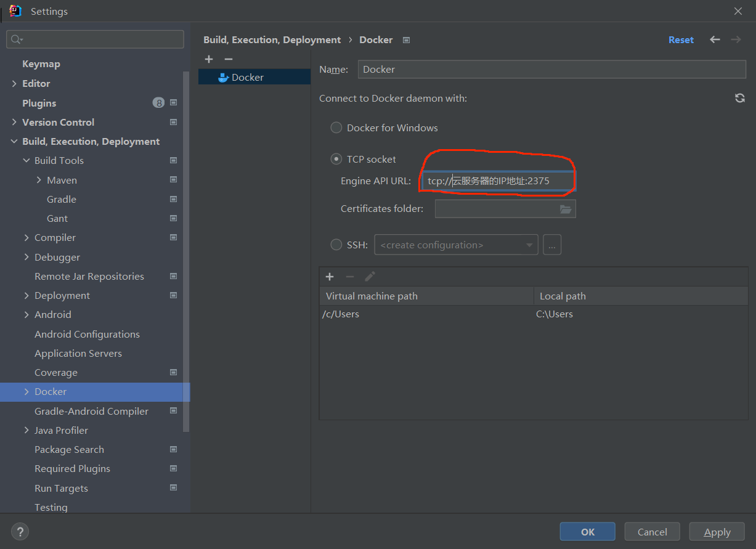Click project-level icon next to Run Targets
The width and height of the screenshot is (756, 549).
[173, 488]
